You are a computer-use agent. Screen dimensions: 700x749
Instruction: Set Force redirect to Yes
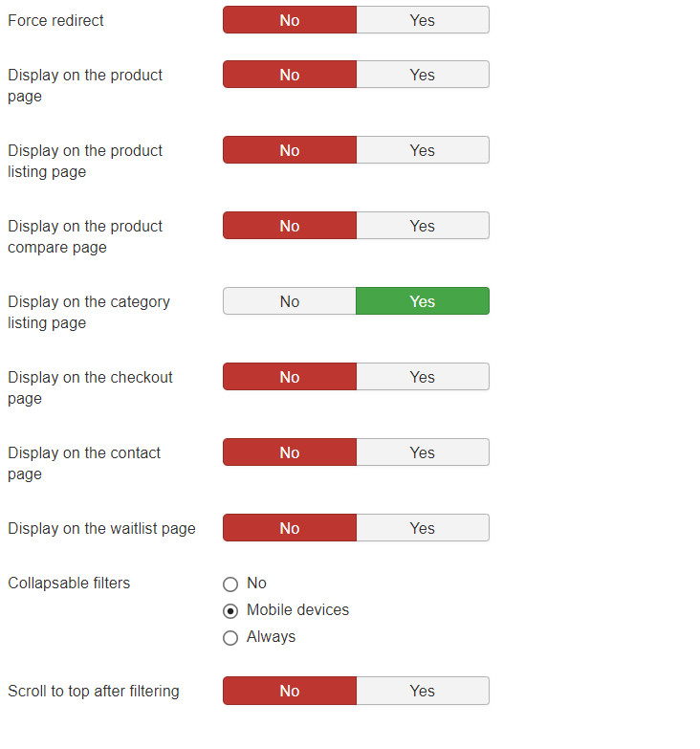pos(422,20)
